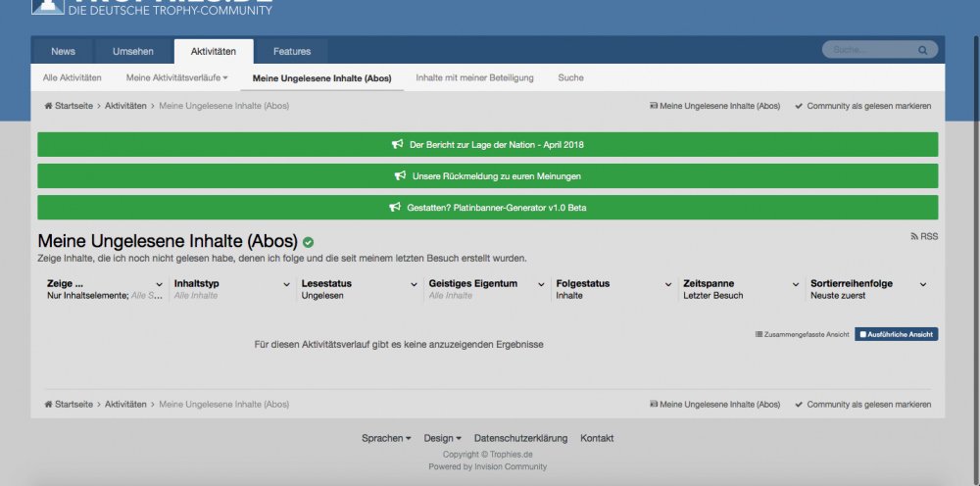Switch to Ausführliche Ansicht view
Image resolution: width=980 pixels, height=486 pixels.
pos(896,334)
